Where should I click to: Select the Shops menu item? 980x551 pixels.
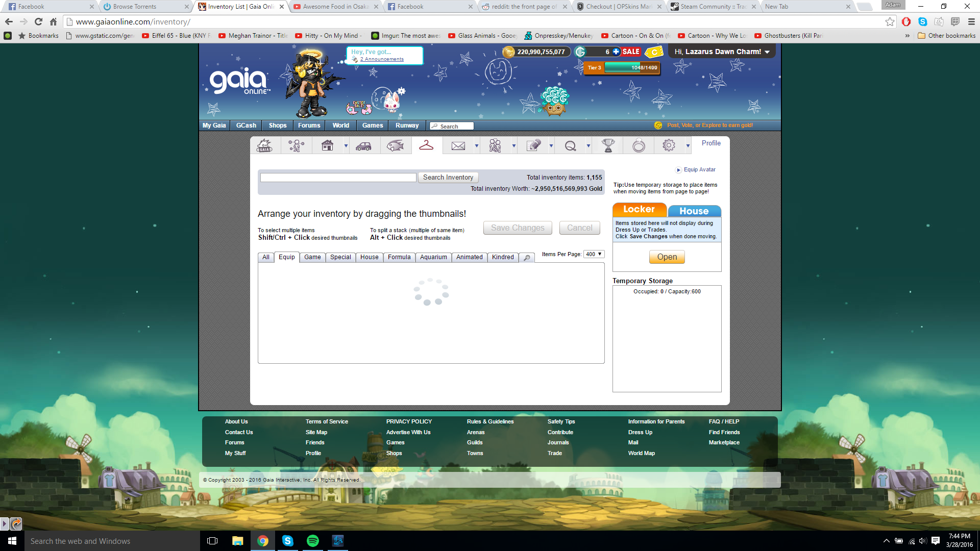(x=277, y=126)
